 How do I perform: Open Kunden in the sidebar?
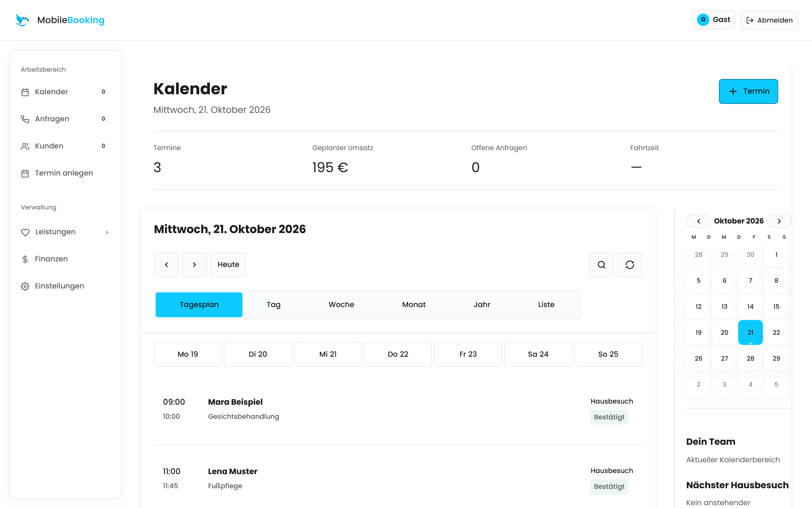point(65,146)
